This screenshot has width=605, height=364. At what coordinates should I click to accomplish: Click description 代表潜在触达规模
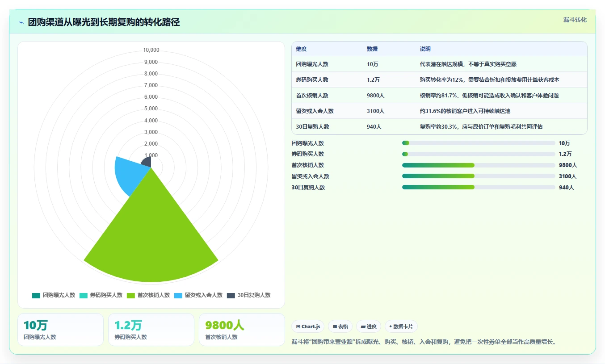click(468, 64)
